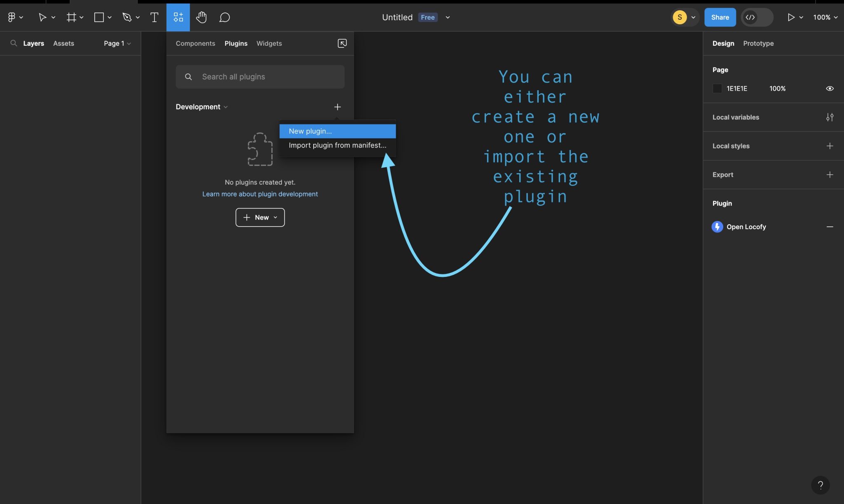
Task: Select the Move tool
Action: tap(43, 17)
